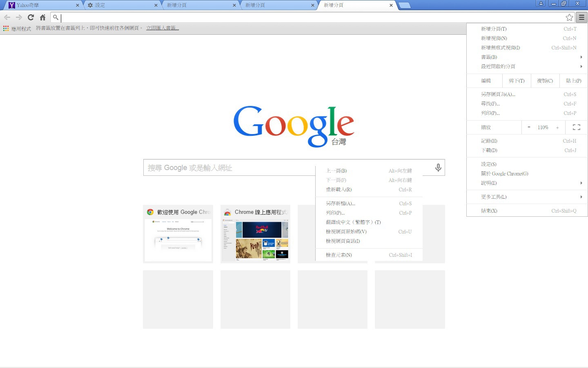Open 記錄(H) history from the menu

point(527,141)
